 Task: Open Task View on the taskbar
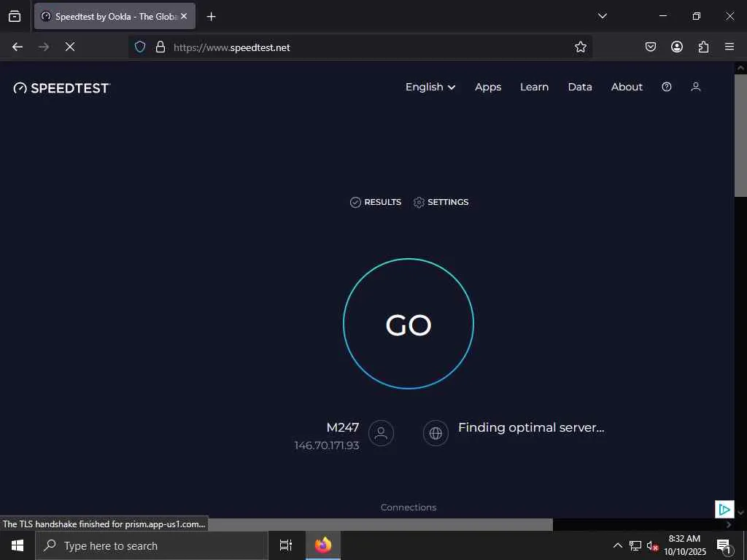286,545
